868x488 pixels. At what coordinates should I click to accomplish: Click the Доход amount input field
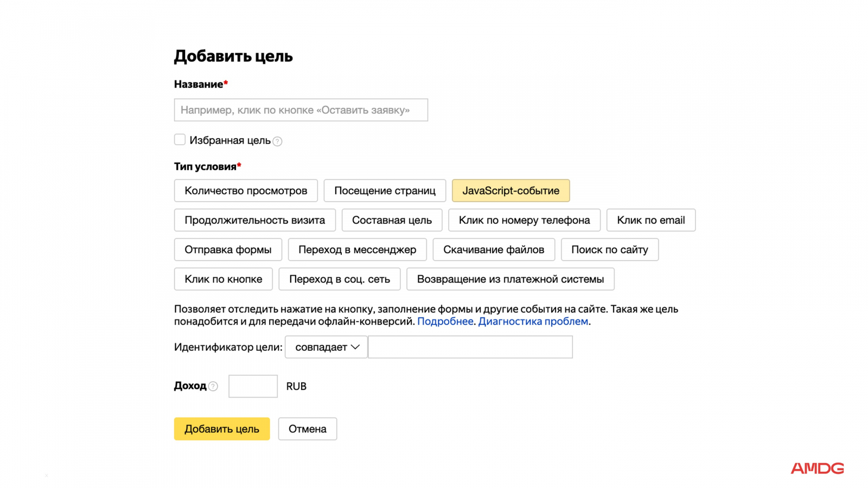coord(253,387)
